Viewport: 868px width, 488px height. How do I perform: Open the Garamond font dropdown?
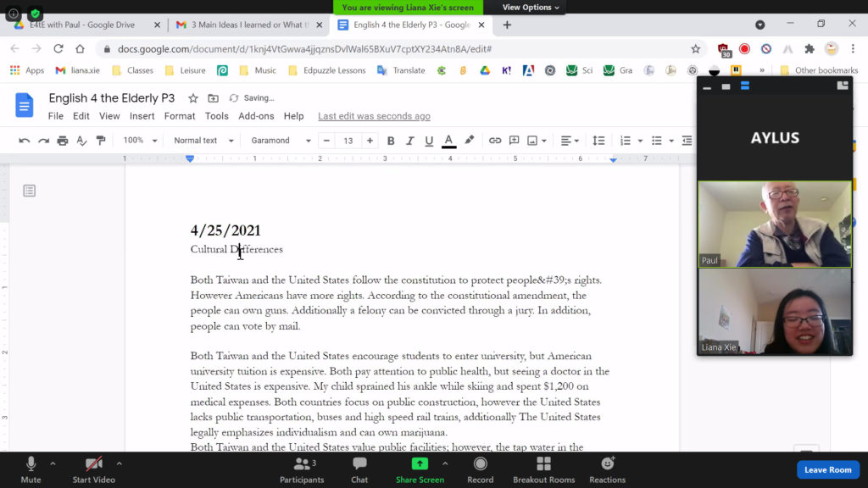click(x=281, y=141)
